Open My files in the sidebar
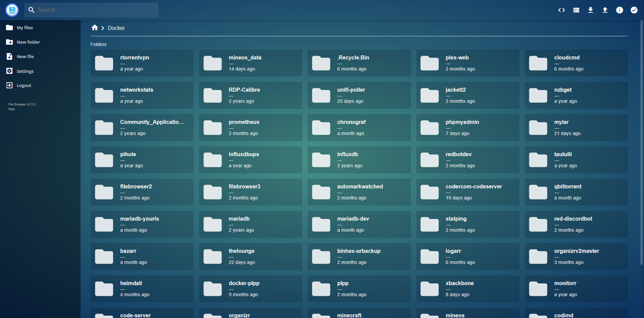 [x=25, y=28]
